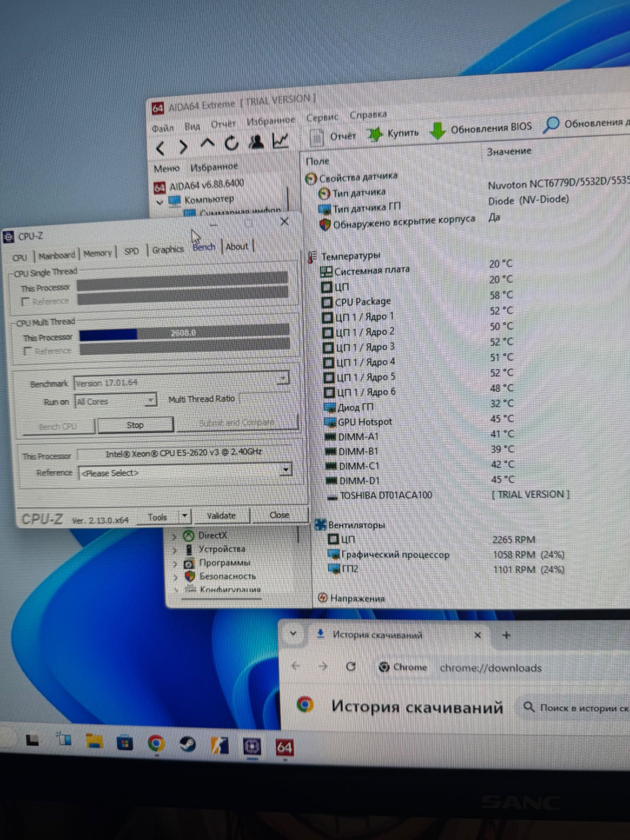Click magnifier Обновления driver updates button
The width and height of the screenshot is (630, 840).
[x=587, y=124]
